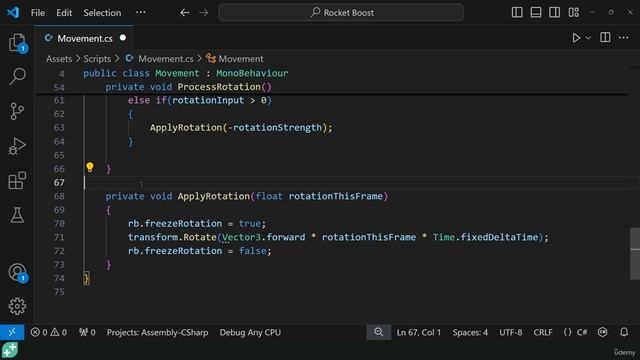Screen dimensions: 640x360
Task: Toggle the secondary side bar
Action: point(554,12)
